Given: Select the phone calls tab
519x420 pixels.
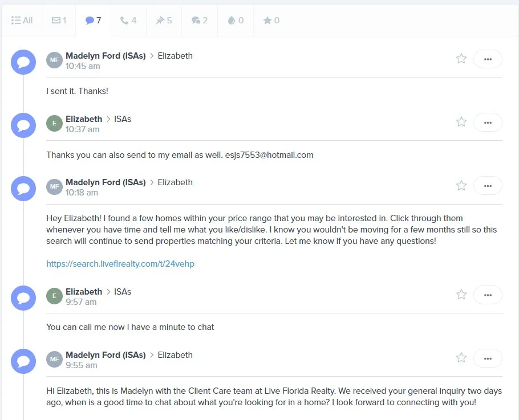Looking at the screenshot, I should (x=128, y=21).
